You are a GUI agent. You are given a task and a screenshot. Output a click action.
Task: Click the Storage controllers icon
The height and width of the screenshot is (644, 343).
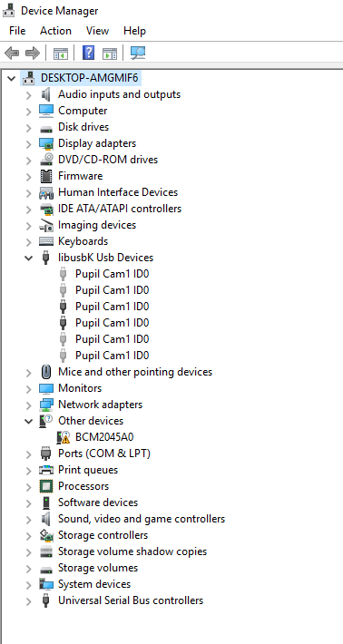click(46, 535)
